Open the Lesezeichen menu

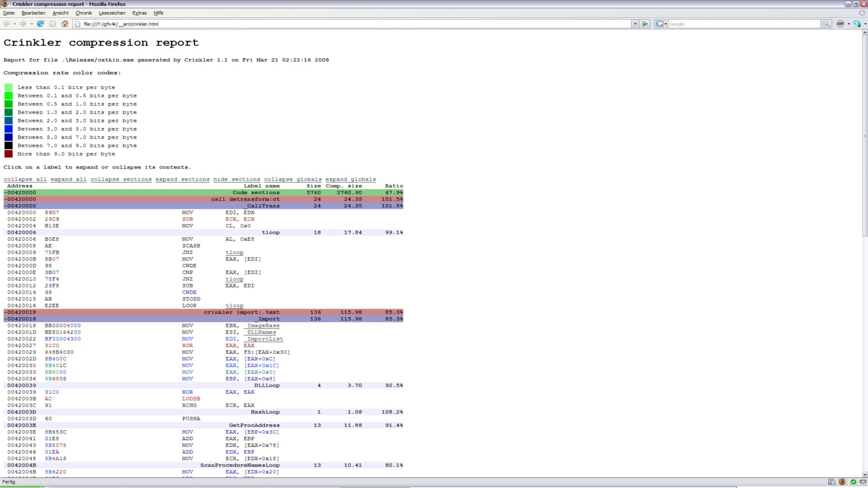click(112, 13)
